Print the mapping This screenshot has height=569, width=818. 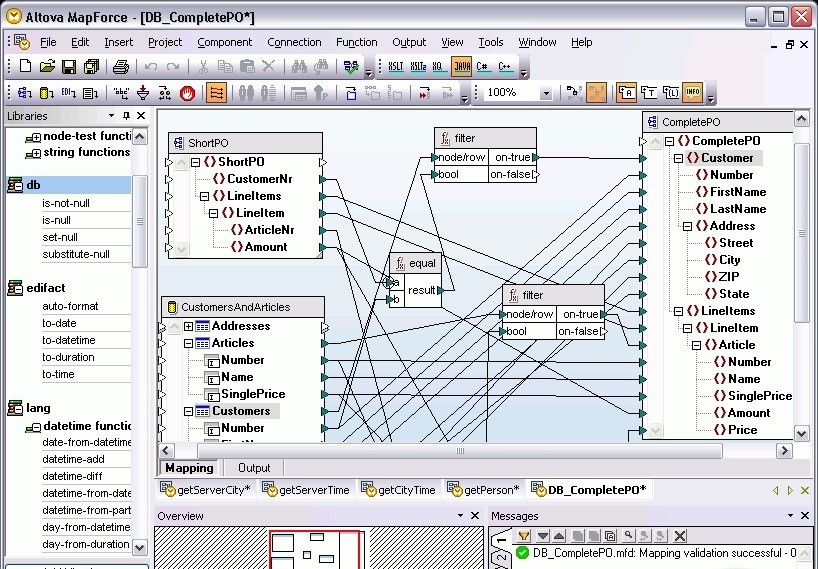121,66
